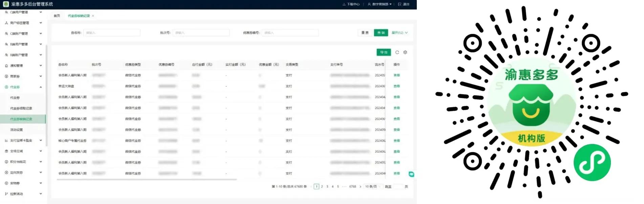
Task: Go to page 3 in pagination
Action: pos(327,186)
